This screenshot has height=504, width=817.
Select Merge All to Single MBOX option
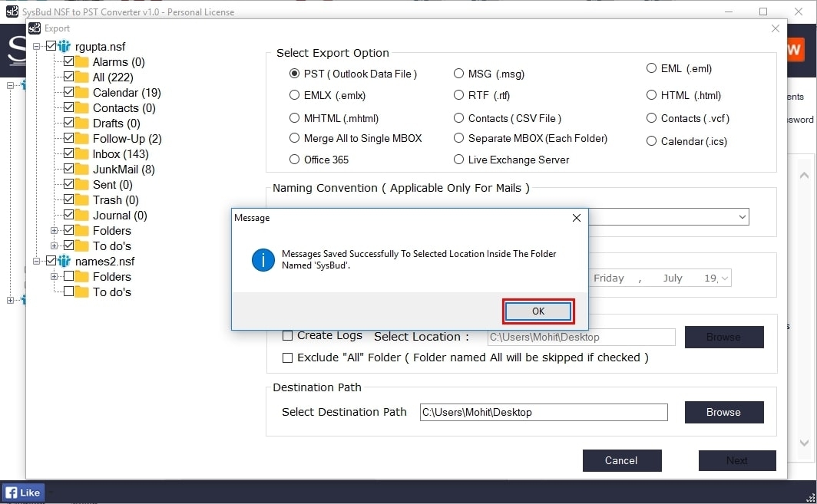coord(294,138)
